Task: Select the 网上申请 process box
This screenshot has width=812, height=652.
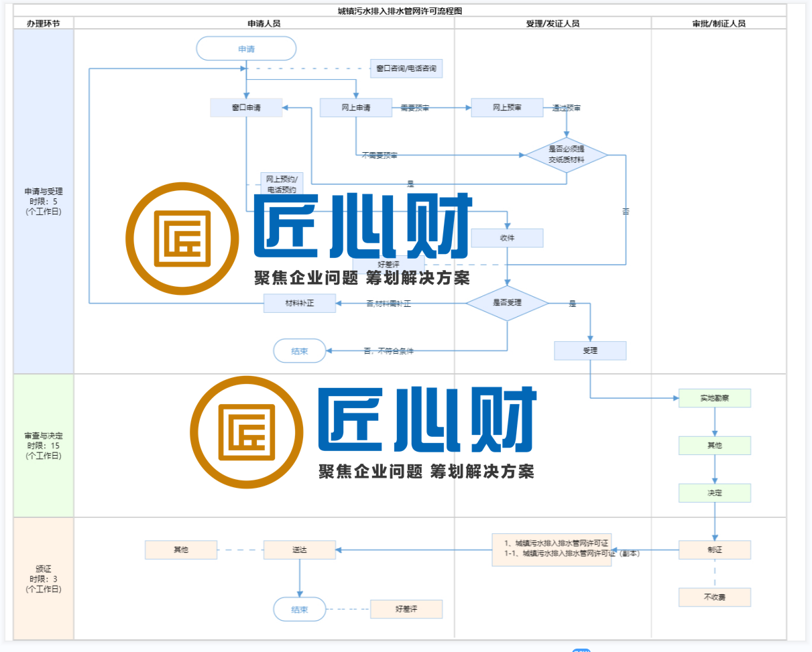Action: click(355, 107)
